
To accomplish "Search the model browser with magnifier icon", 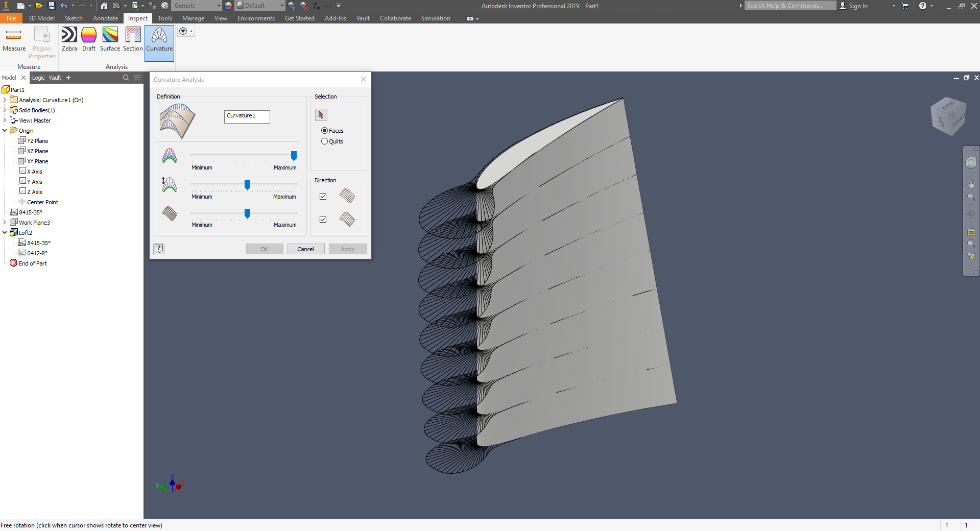I will tap(126, 78).
